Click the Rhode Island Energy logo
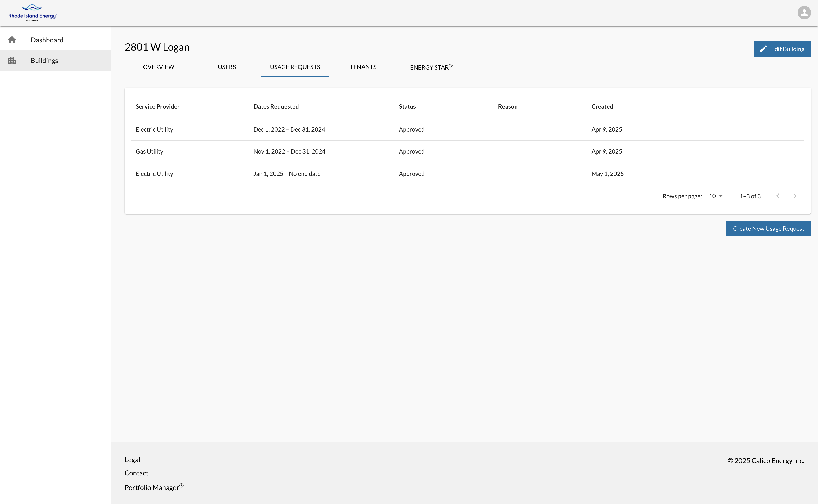Image resolution: width=818 pixels, height=504 pixels. tap(33, 13)
